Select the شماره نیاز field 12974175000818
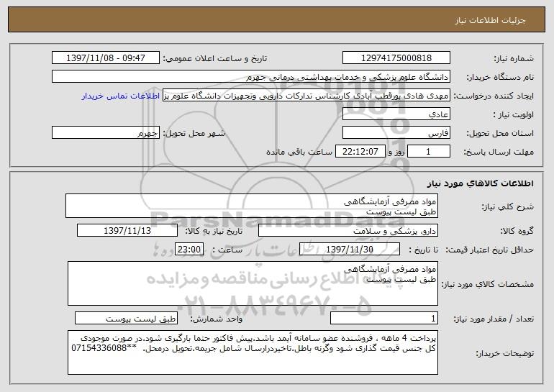The width and height of the screenshot is (554, 392). point(396,58)
